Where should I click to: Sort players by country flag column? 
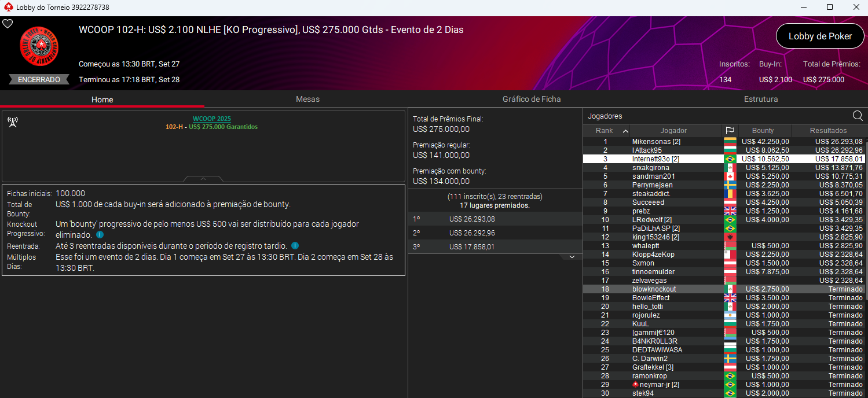(730, 131)
